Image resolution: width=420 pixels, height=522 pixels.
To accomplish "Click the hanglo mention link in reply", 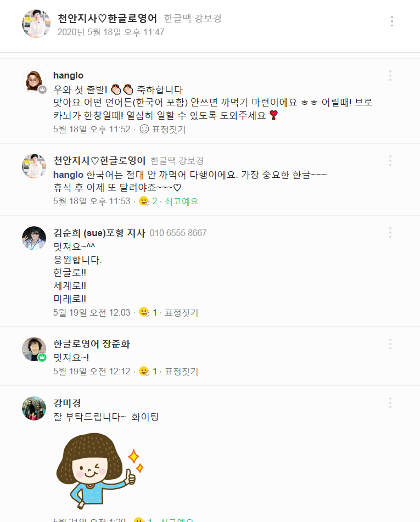I will tap(69, 175).
